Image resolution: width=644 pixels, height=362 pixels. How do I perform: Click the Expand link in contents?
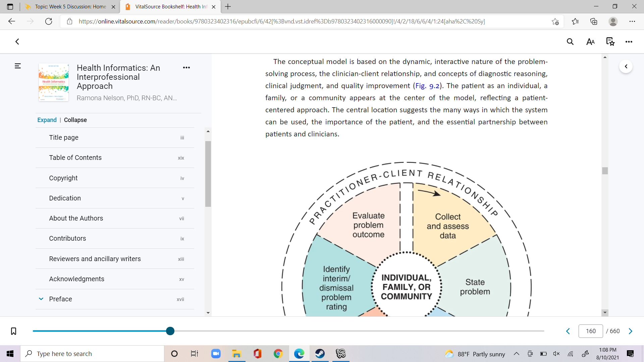point(47,120)
